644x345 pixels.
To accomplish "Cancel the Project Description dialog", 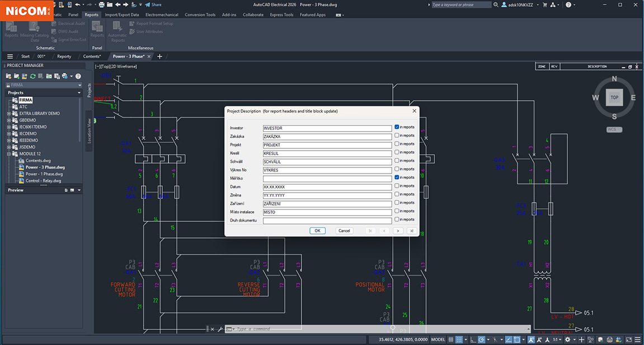I will [x=344, y=231].
